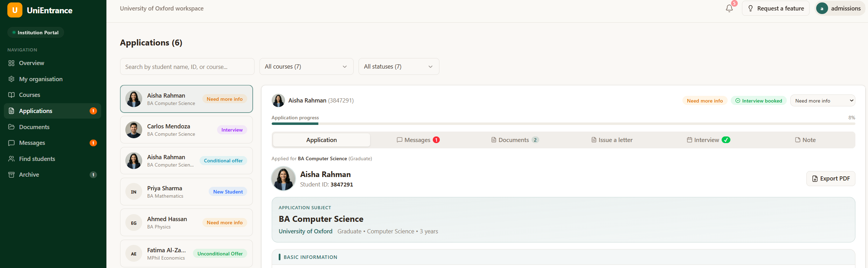Click the Courses book icon
This screenshot has width=868, height=268.
pos(12,95)
